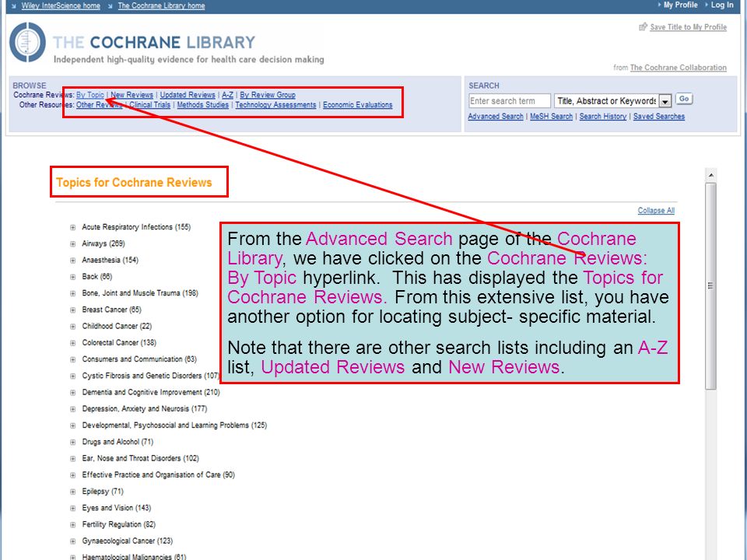Image resolution: width=747 pixels, height=560 pixels.
Task: Expand Consumers and Communication topic
Action: click(x=73, y=359)
